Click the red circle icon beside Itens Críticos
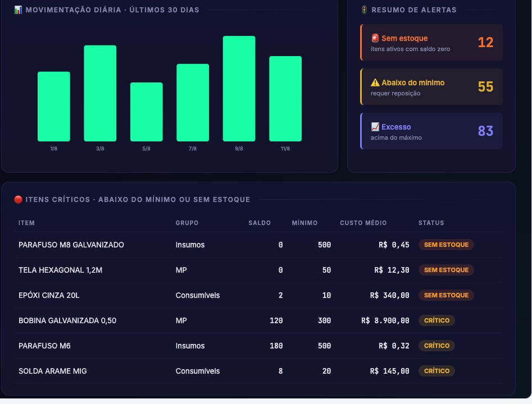The image size is (532, 404). click(x=19, y=199)
